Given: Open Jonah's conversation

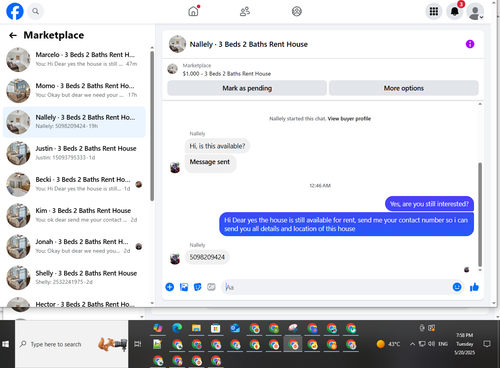Looking at the screenshot, I should pyautogui.click(x=74, y=246).
